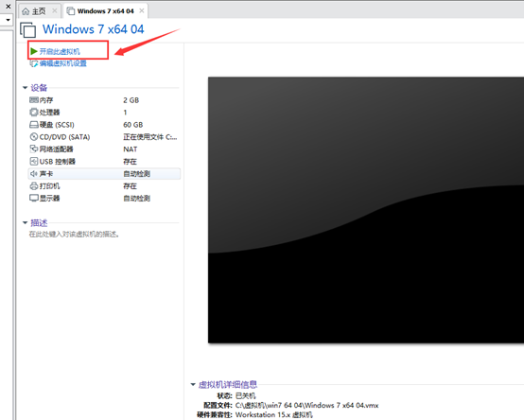Power on this virtual machine (开启此虚拟机)
The height and width of the screenshot is (420, 524).
tap(60, 51)
